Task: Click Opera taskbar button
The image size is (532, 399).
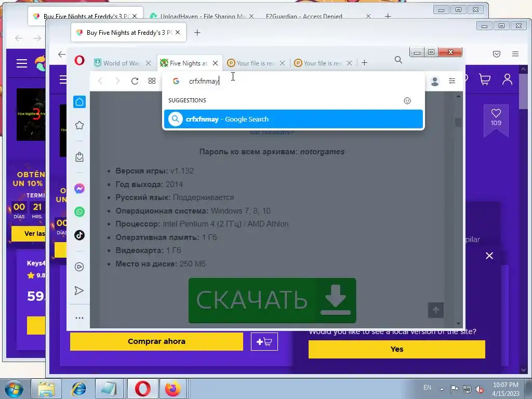Action: [142, 389]
